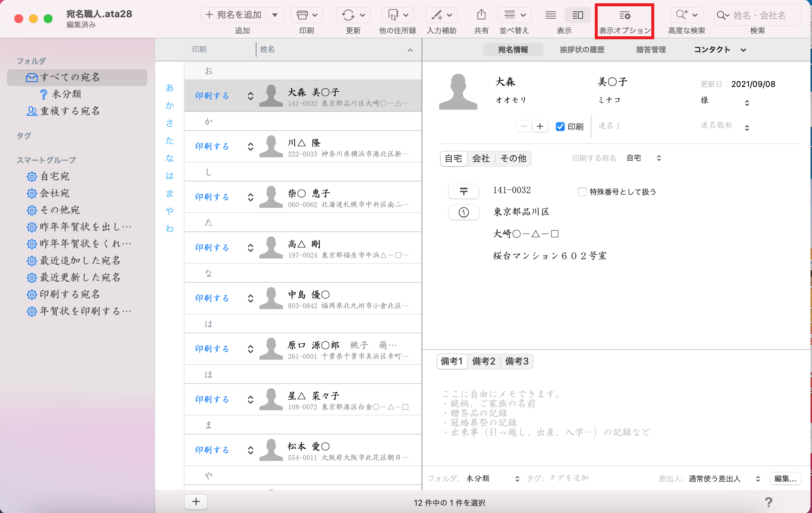Click the large contact photo placeholder
812x513 pixels.
click(x=458, y=92)
